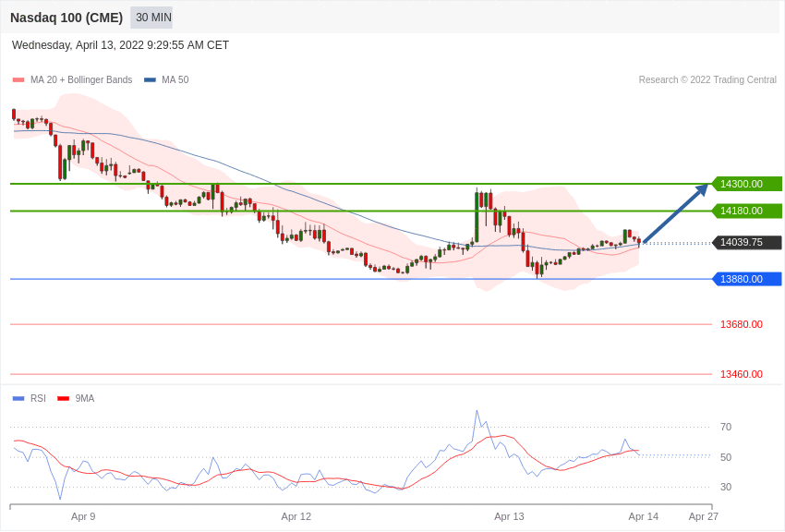
Task: Click the MA 50 legend label
Action: click(175, 80)
